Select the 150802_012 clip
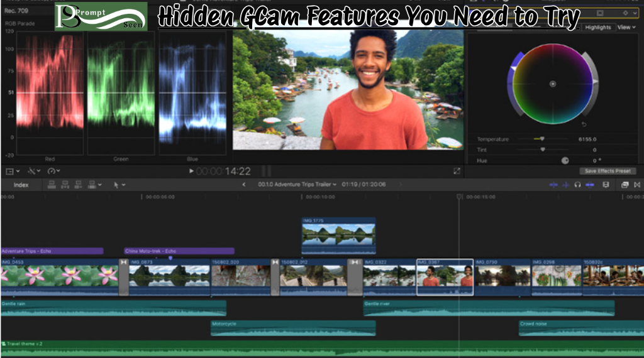This screenshot has height=358, width=644. 313,277
